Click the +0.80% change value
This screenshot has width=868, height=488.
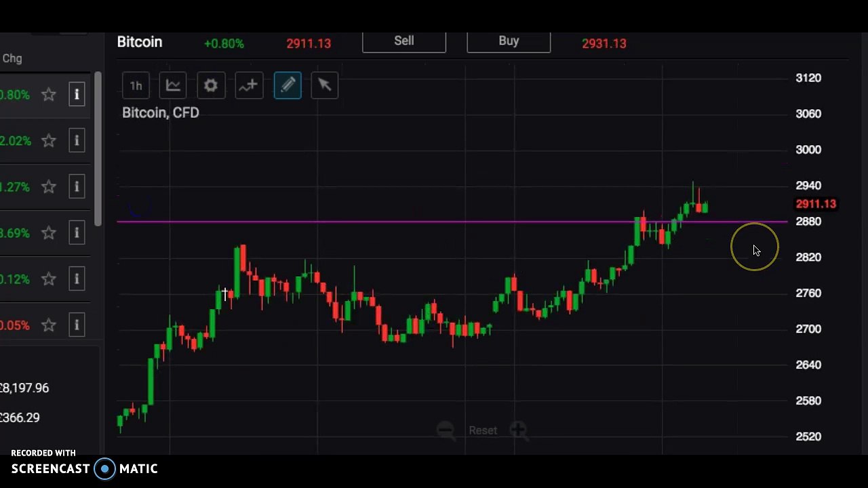(224, 43)
